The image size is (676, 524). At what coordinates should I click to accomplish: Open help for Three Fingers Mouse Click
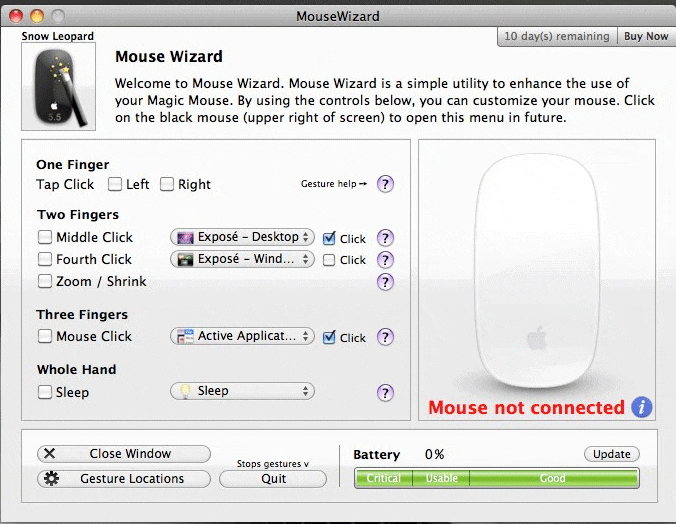pyautogui.click(x=385, y=337)
